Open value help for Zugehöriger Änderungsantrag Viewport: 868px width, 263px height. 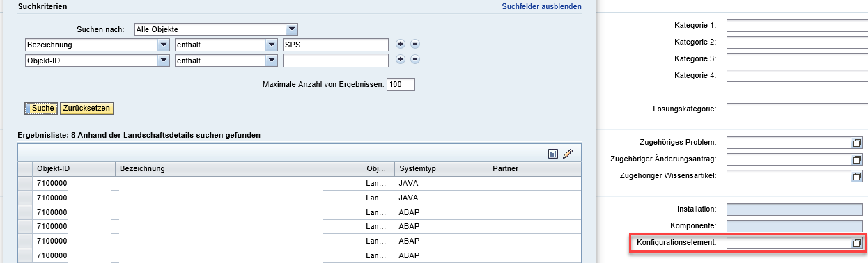click(x=857, y=159)
